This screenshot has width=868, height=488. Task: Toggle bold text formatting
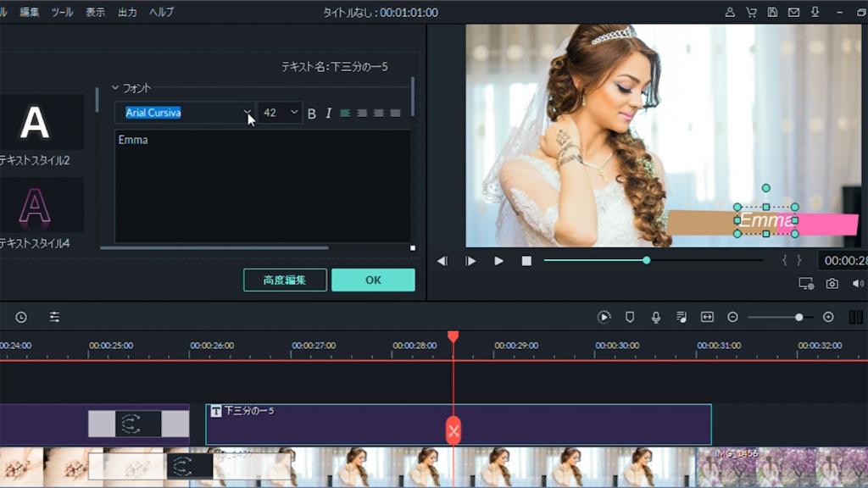click(x=311, y=114)
